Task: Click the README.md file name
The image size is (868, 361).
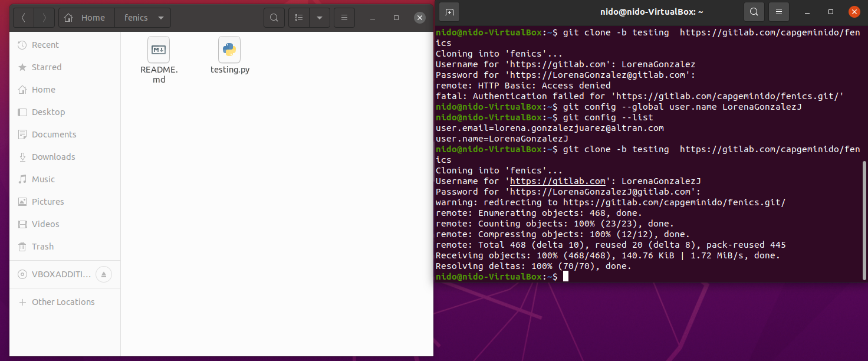Action: click(159, 74)
